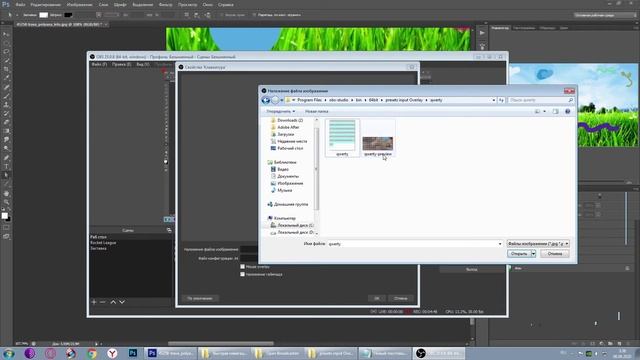Click Отмена button in file dialog
640x360 pixels.
[555, 253]
